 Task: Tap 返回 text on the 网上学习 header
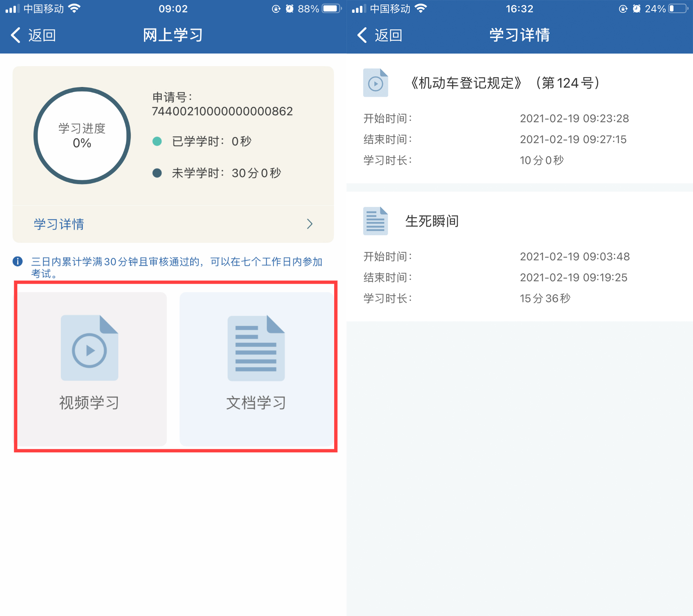(42, 35)
